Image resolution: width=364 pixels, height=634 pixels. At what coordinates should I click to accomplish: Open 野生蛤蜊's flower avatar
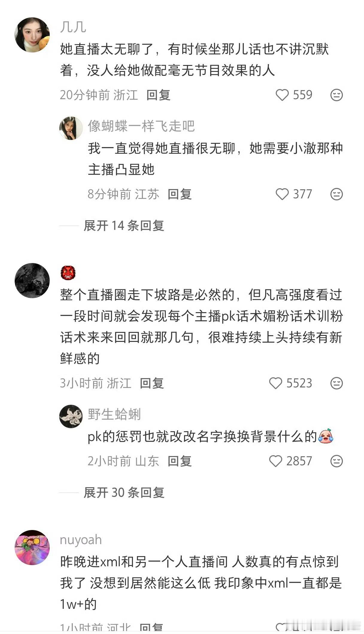[x=71, y=416]
